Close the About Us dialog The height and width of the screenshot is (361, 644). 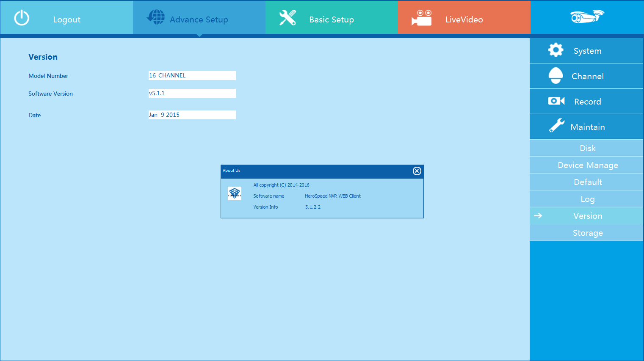pyautogui.click(x=417, y=171)
